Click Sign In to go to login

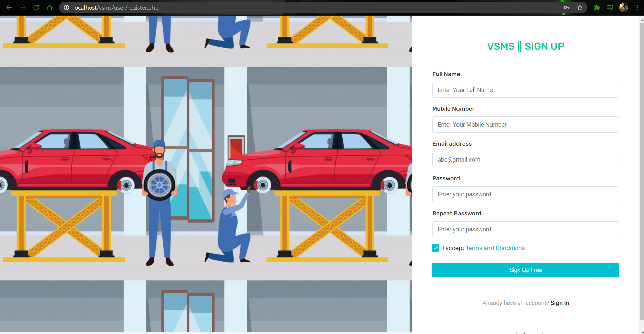[560, 303]
